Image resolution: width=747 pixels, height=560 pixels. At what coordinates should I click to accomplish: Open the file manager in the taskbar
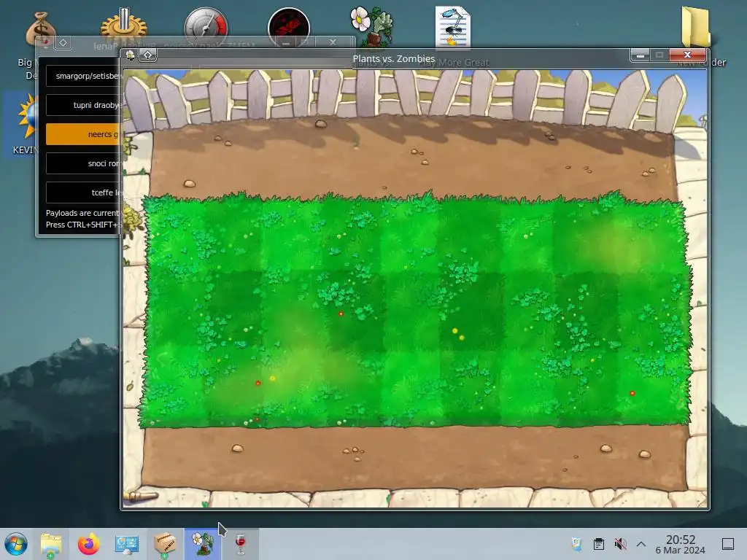tap(50, 544)
